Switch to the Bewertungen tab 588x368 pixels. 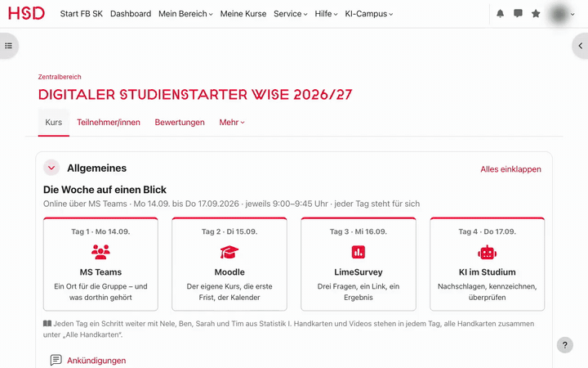click(180, 123)
